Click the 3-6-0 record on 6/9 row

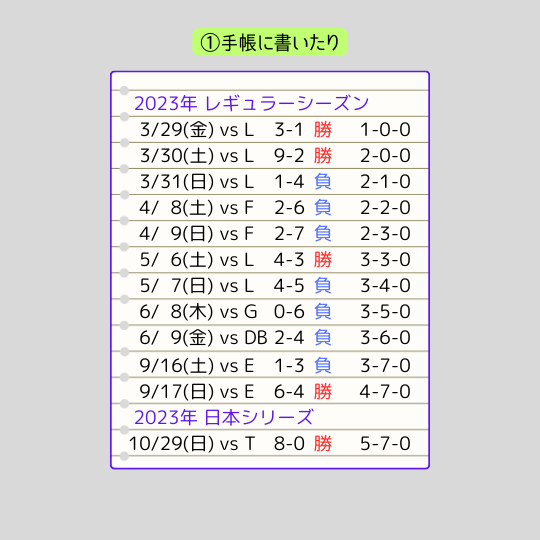(x=385, y=338)
